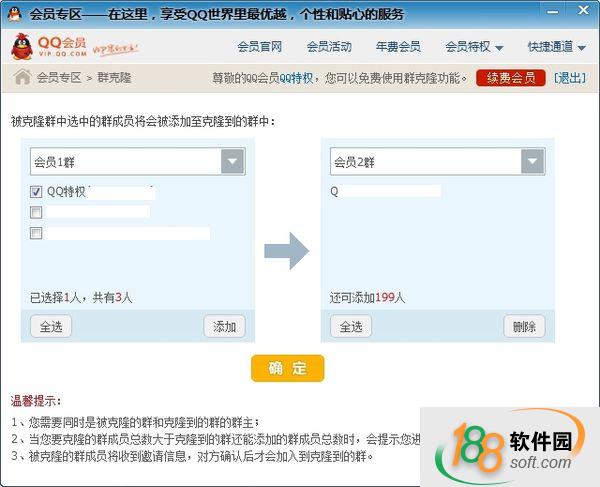Screen dimensions: 600x487
Task: Expand the 会员特权 menu
Action: (x=473, y=47)
